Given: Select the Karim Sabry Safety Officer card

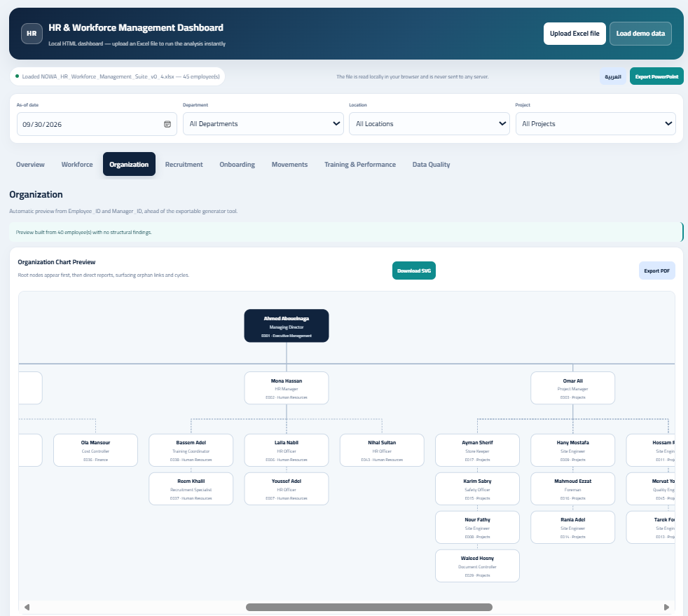Looking at the screenshot, I should (x=477, y=488).
